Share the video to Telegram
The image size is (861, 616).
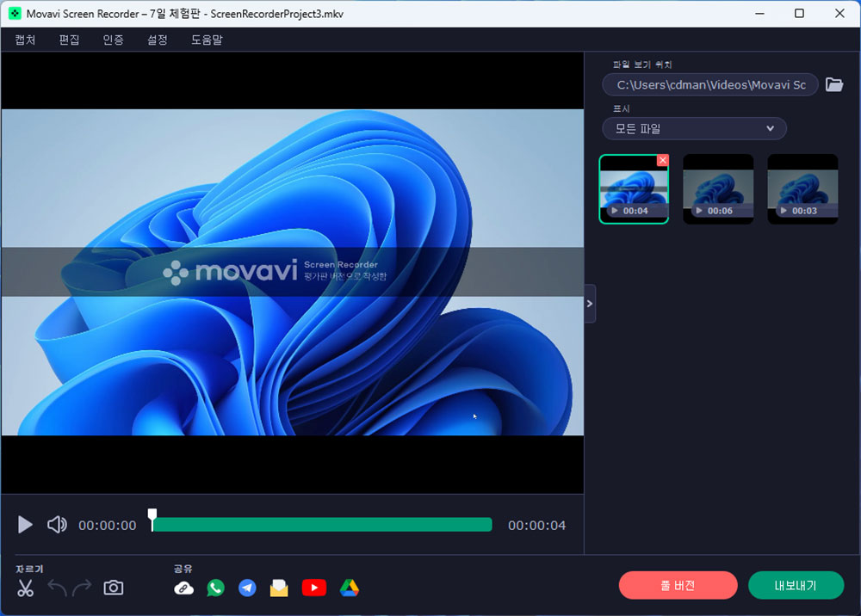(247, 588)
